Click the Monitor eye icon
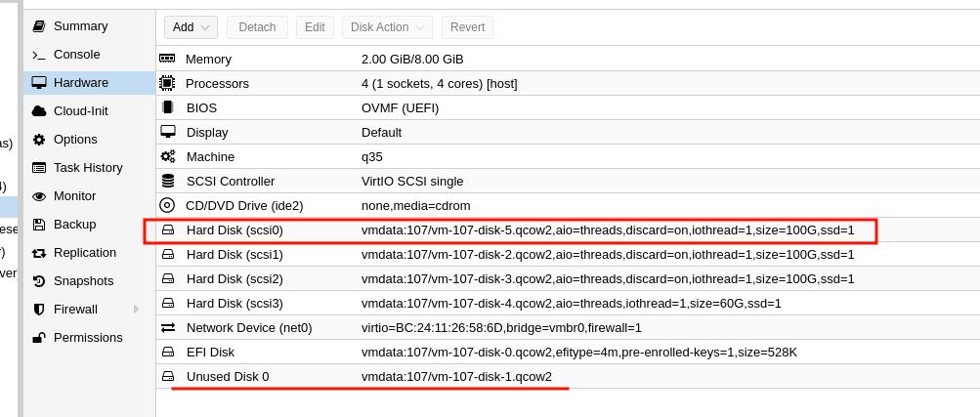 [x=39, y=196]
